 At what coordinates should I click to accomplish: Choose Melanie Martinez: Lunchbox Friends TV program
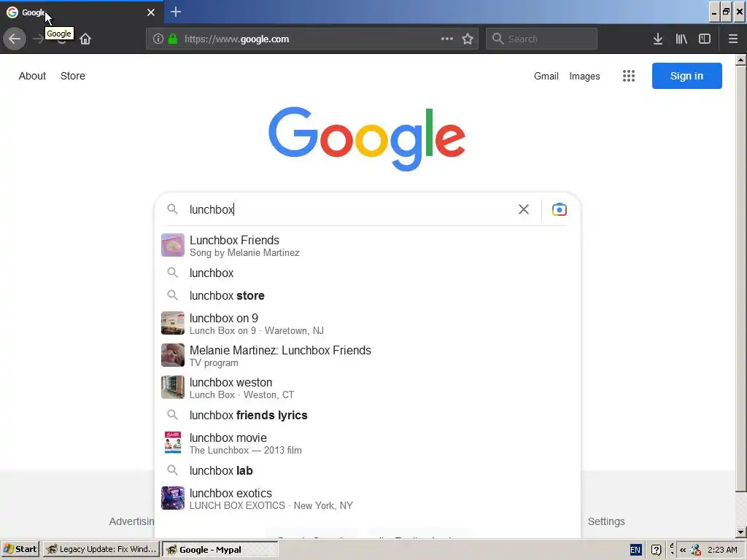click(x=368, y=356)
